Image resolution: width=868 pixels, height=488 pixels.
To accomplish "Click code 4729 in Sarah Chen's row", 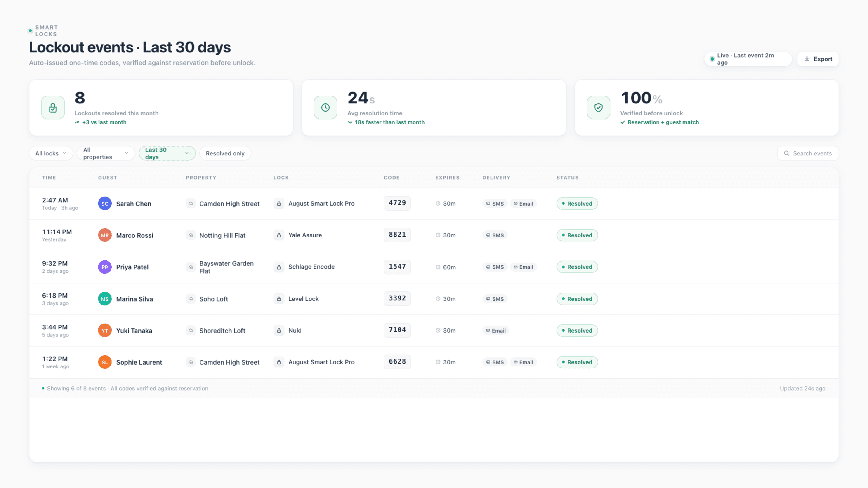I will (x=397, y=203).
